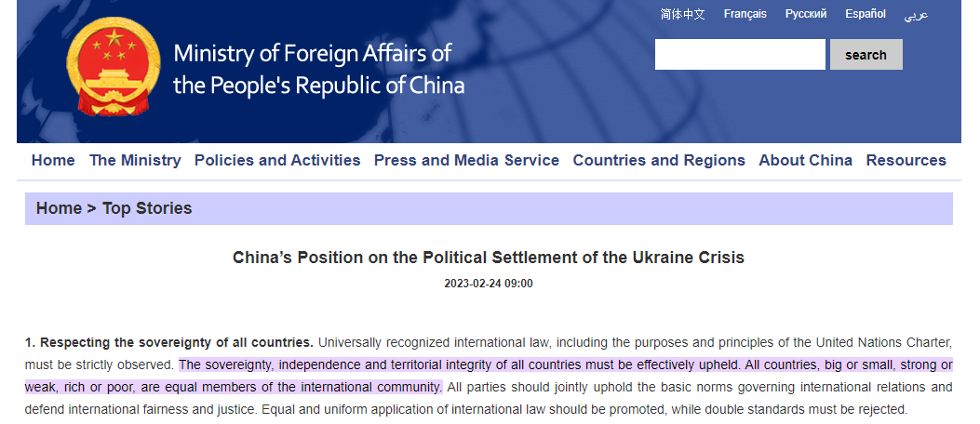The width and height of the screenshot is (980, 424).
Task: Click the Ministry of Foreign Affairs title
Action: (x=316, y=70)
